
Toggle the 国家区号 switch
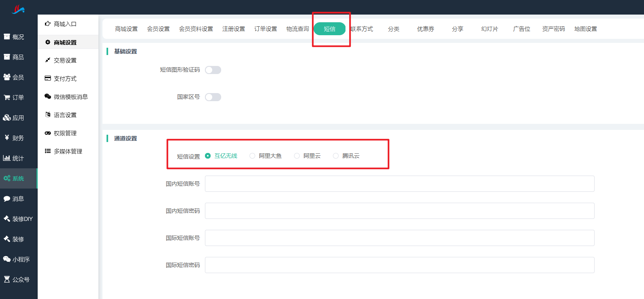[x=213, y=97]
